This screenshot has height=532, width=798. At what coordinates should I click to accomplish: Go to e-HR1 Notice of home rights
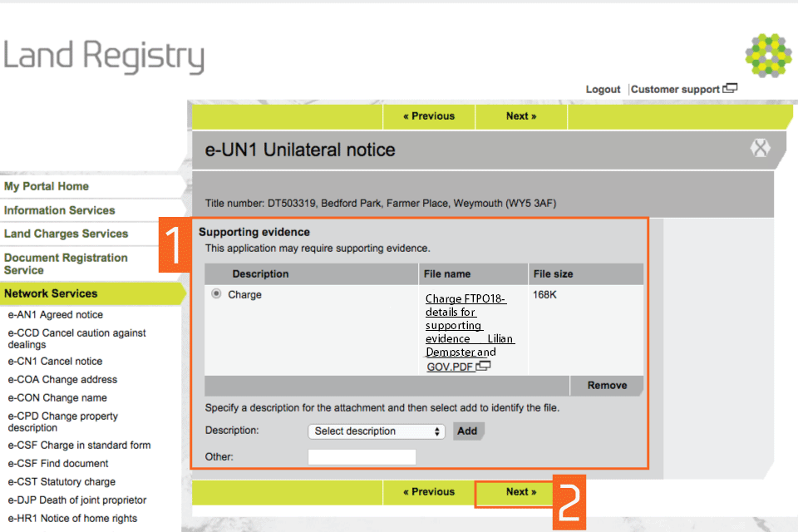point(71,518)
